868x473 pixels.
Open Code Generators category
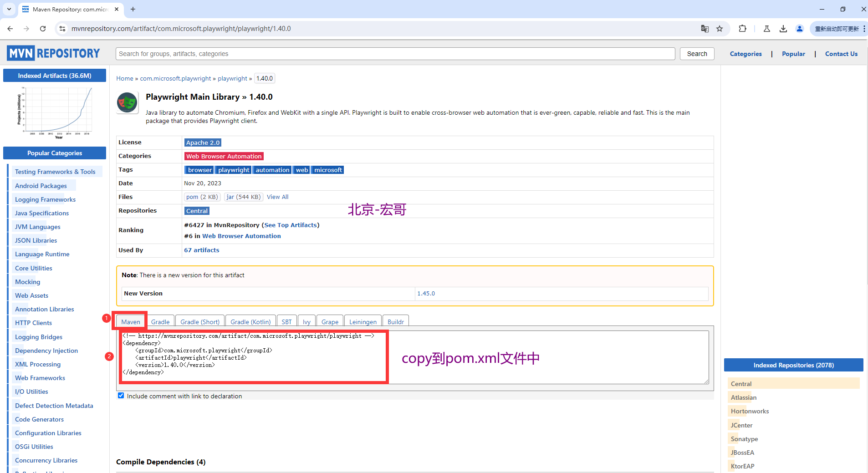pos(39,419)
